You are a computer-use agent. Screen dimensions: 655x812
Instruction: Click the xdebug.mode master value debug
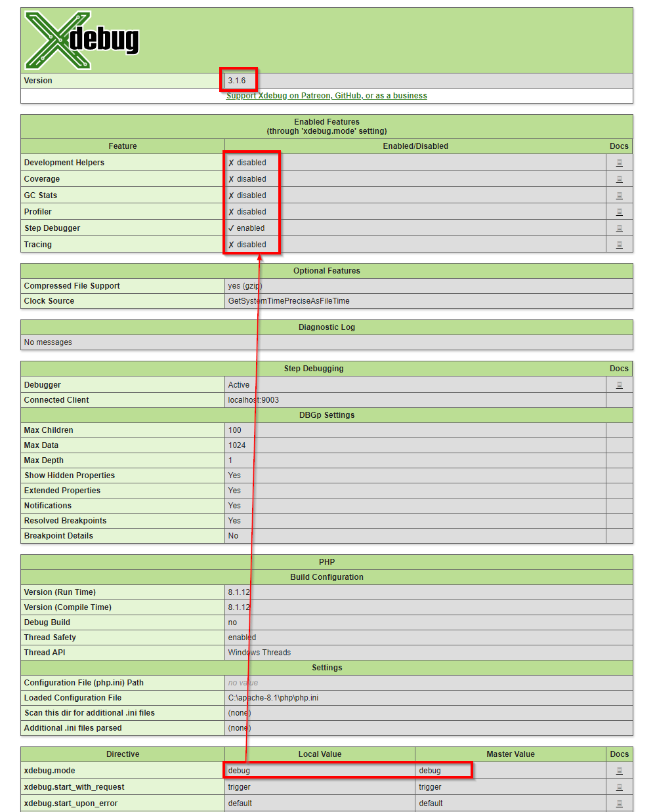[x=430, y=771]
